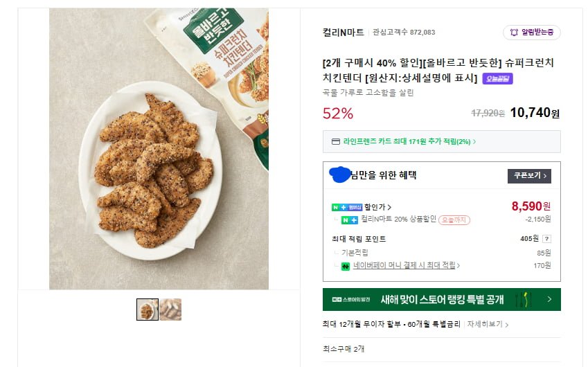Open the 쿠폰보기 coupon button
The height and width of the screenshot is (367, 588).
[529, 176]
